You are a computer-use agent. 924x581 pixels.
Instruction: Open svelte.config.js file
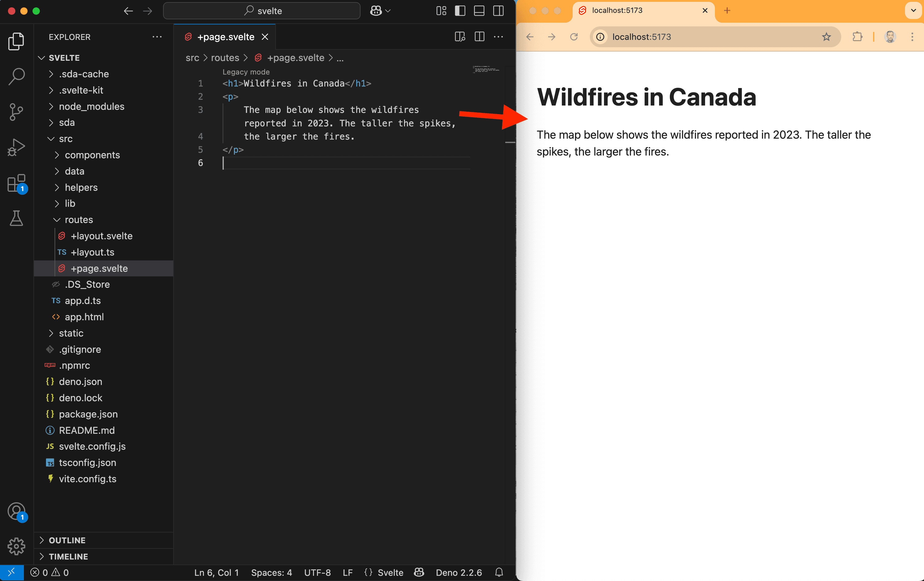click(92, 446)
